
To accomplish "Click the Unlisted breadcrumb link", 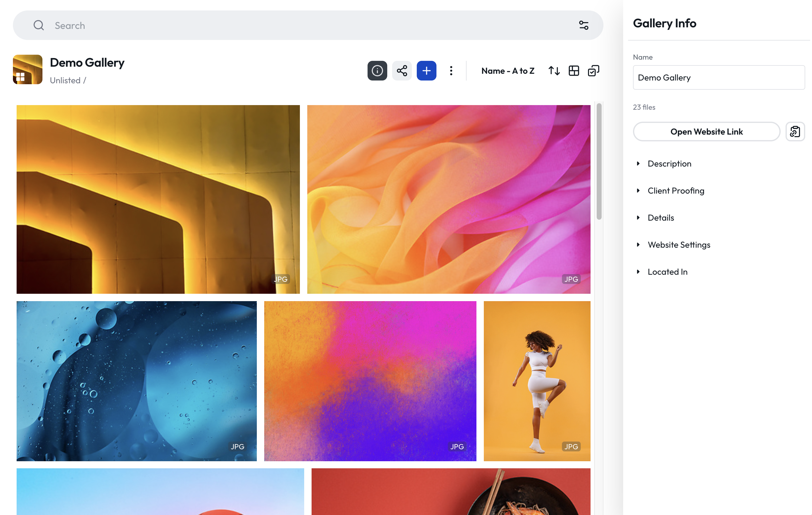I will coord(65,81).
